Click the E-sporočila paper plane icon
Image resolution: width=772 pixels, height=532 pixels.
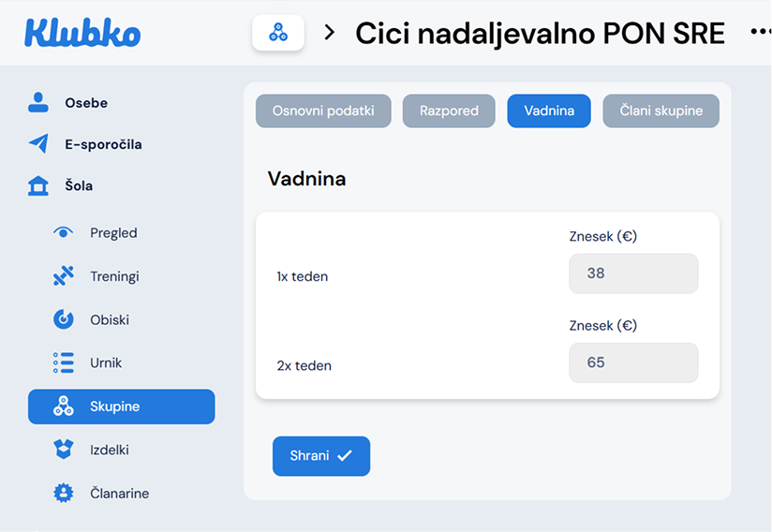[x=38, y=143]
